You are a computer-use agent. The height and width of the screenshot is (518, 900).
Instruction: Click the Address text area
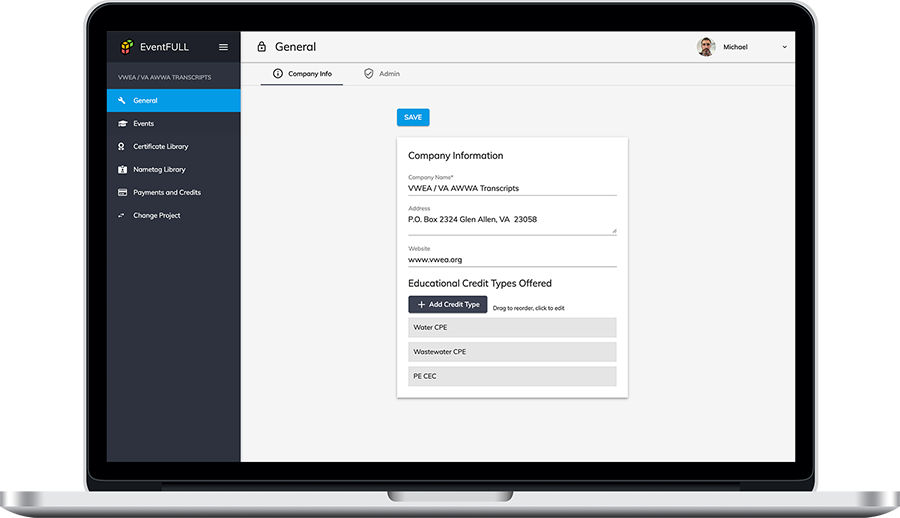point(512,220)
